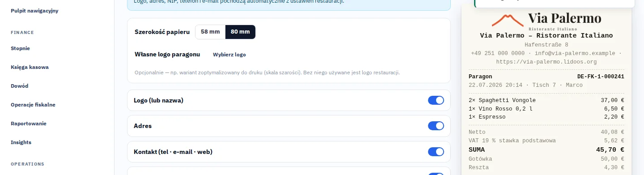Click Wybierz logo button
This screenshot has height=175, width=644.
229,55
